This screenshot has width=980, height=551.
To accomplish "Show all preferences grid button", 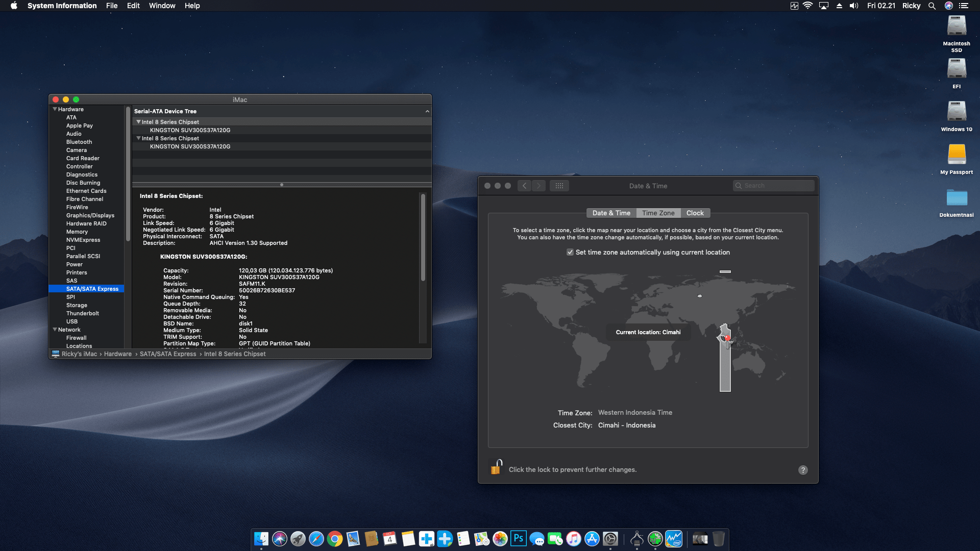I will (559, 186).
